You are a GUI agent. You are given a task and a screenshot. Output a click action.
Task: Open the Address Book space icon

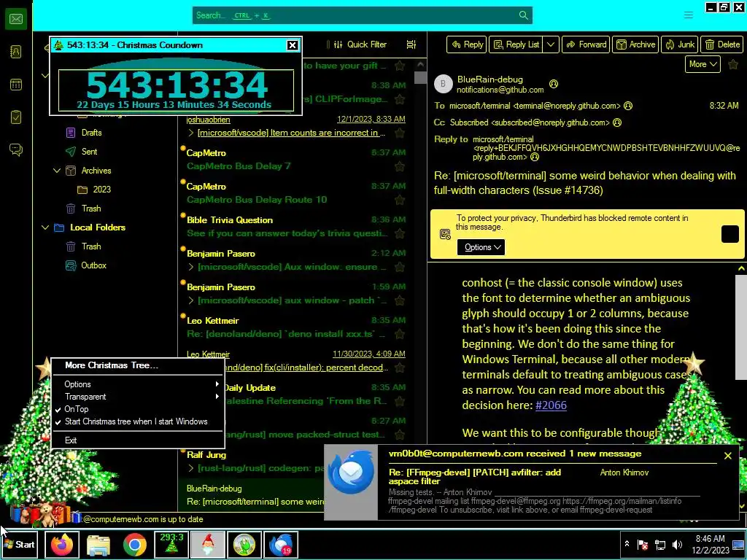point(16,52)
